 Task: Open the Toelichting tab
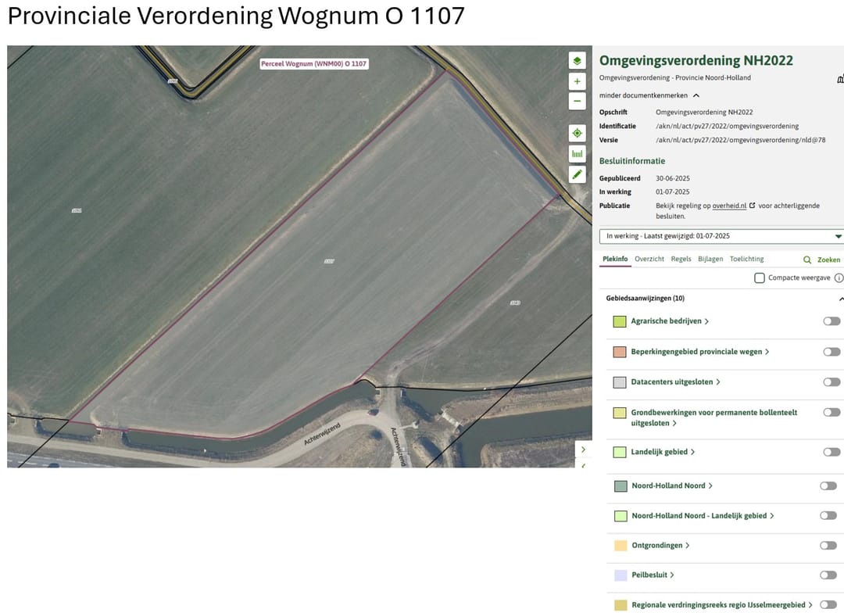pyautogui.click(x=746, y=259)
